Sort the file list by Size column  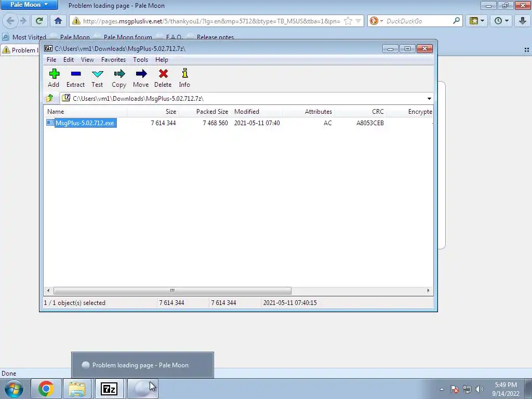pos(153,112)
